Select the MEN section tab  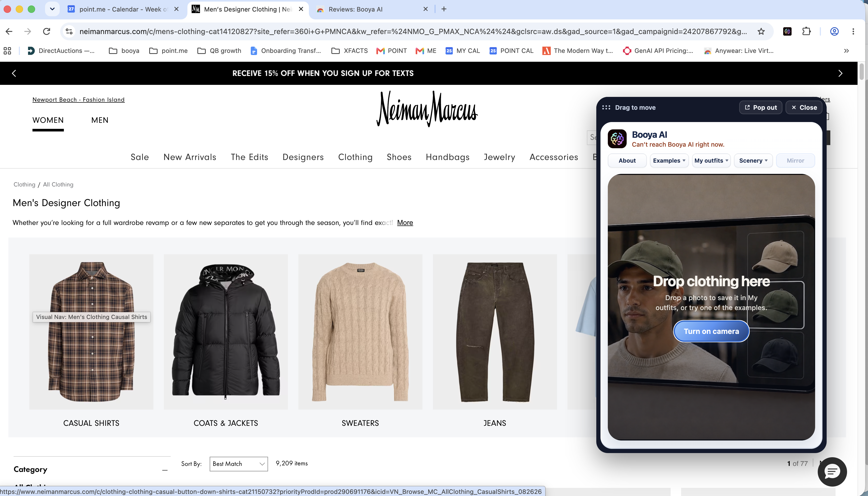coord(100,120)
